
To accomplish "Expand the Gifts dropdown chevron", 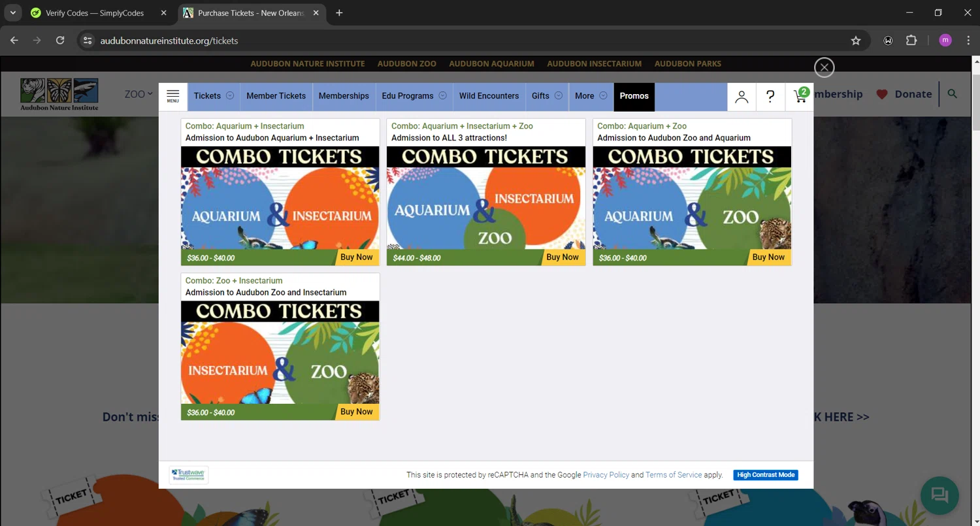I will (x=559, y=96).
